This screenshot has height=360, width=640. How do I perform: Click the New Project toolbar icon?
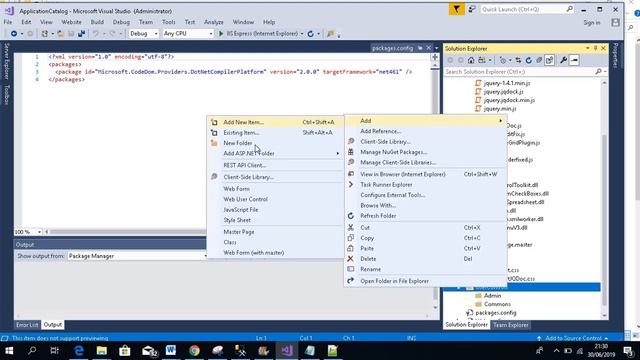click(44, 33)
